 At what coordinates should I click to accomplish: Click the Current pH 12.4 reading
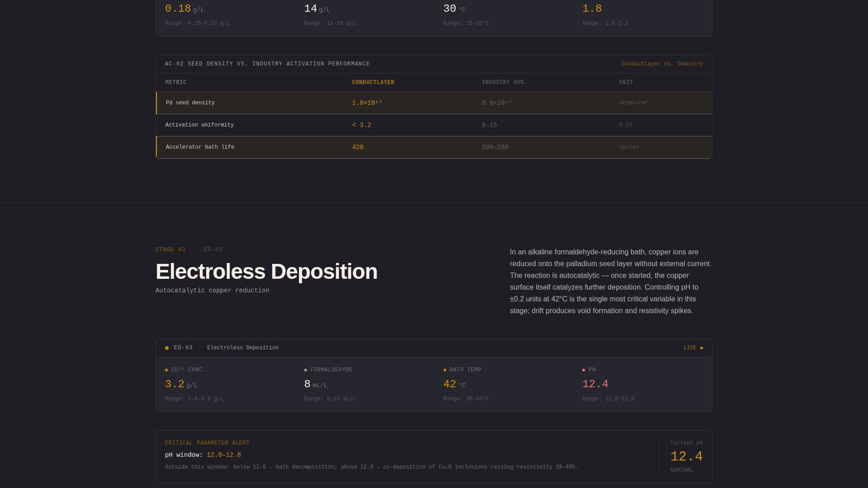coord(686,456)
